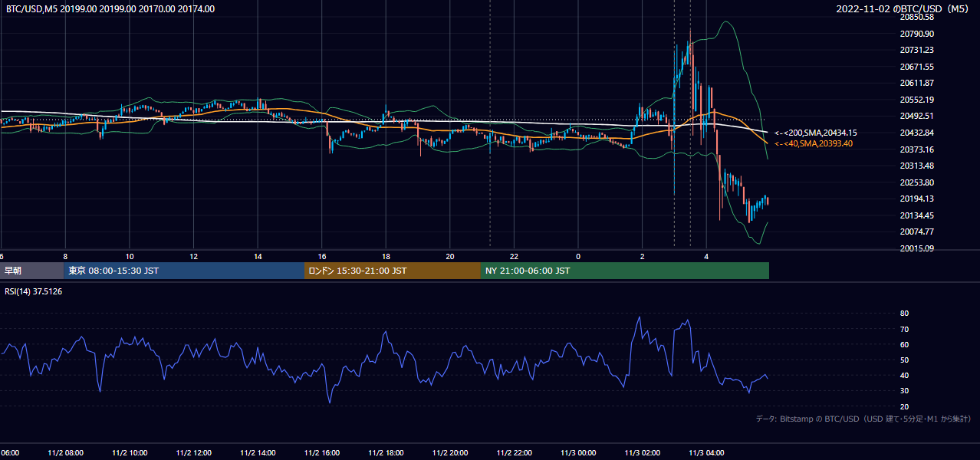Click hour label 20 under the price chart
This screenshot has height=460, width=980.
click(450, 256)
